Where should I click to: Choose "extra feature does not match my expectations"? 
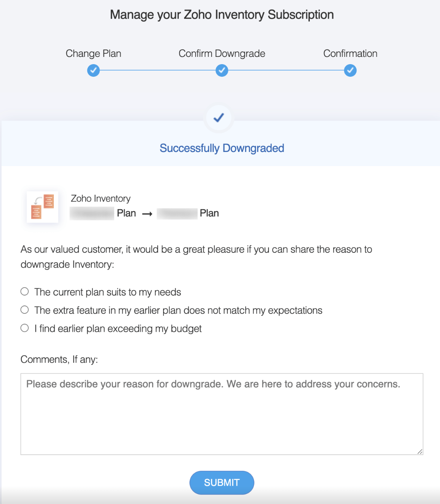point(25,310)
